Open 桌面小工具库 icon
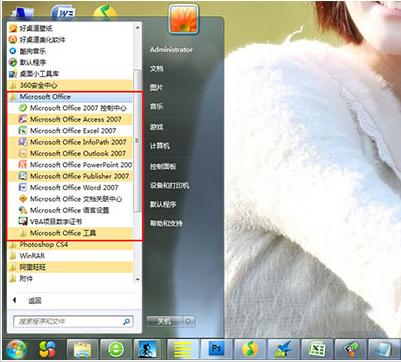Screen dimensions: 401x362 click(13, 74)
